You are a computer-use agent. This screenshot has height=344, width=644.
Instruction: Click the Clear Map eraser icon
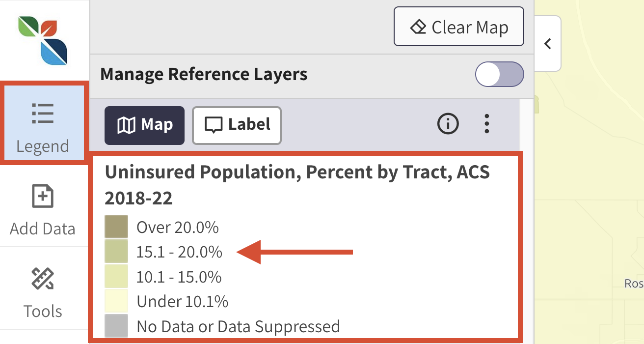point(419,27)
